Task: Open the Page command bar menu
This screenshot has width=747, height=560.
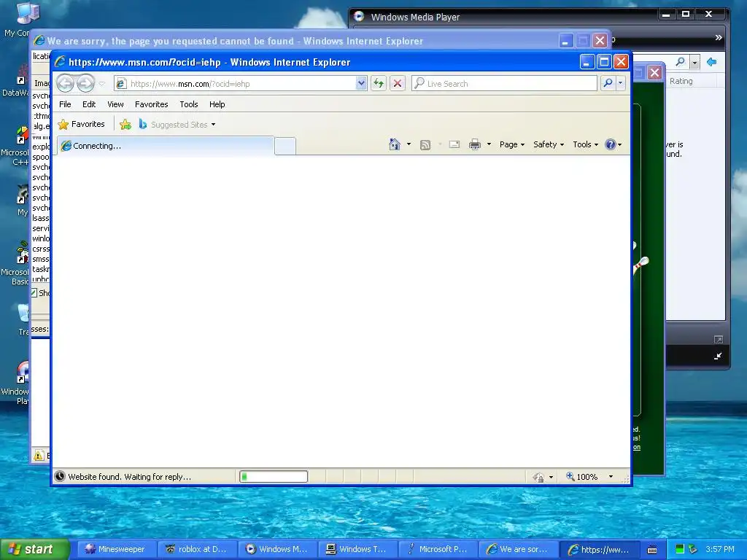Action: pyautogui.click(x=512, y=144)
